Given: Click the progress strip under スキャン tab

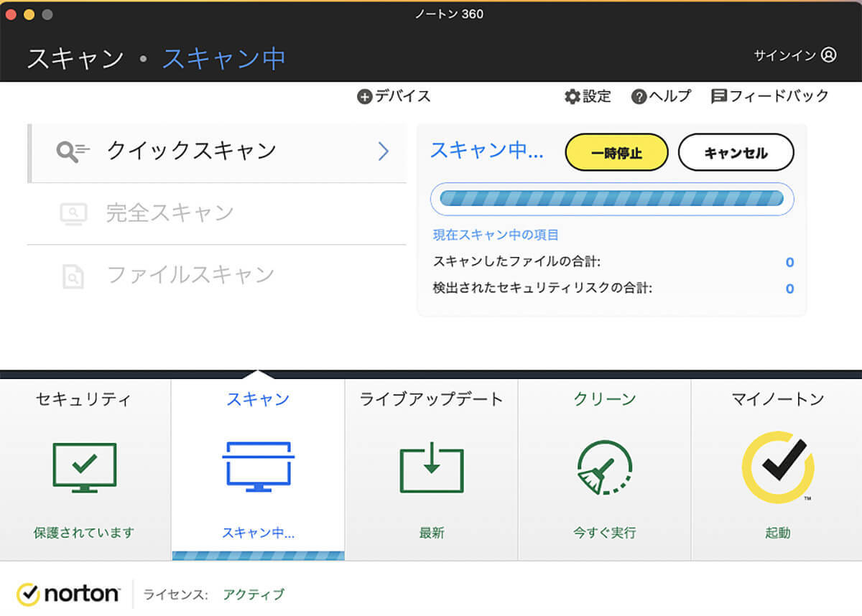Looking at the screenshot, I should click(258, 556).
